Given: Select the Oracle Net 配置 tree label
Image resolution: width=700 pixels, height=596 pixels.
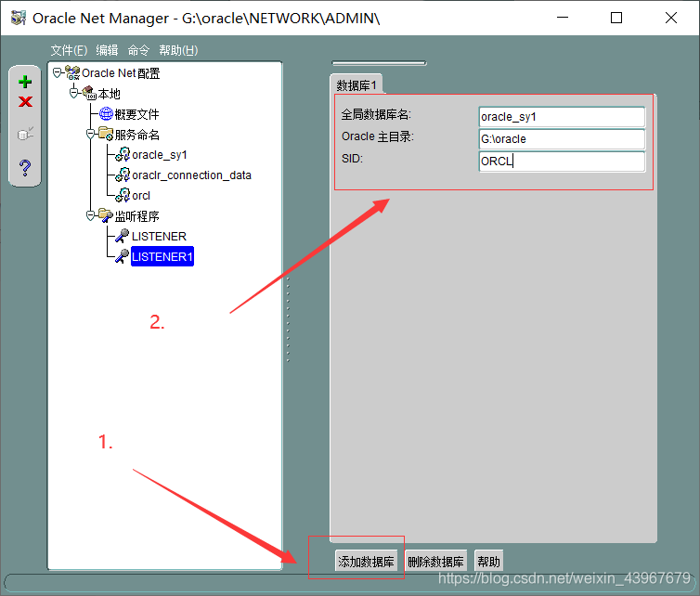Looking at the screenshot, I should 121,73.
